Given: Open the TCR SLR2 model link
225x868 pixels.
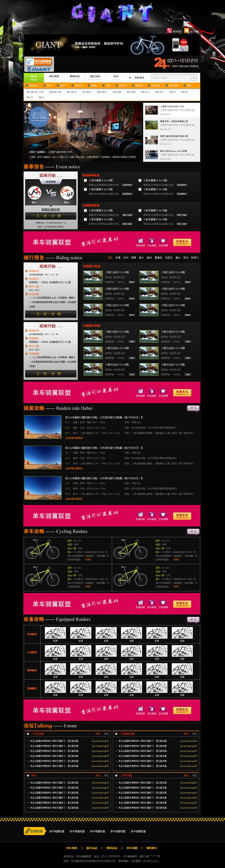Looking at the screenshot, I should coord(117,92).
